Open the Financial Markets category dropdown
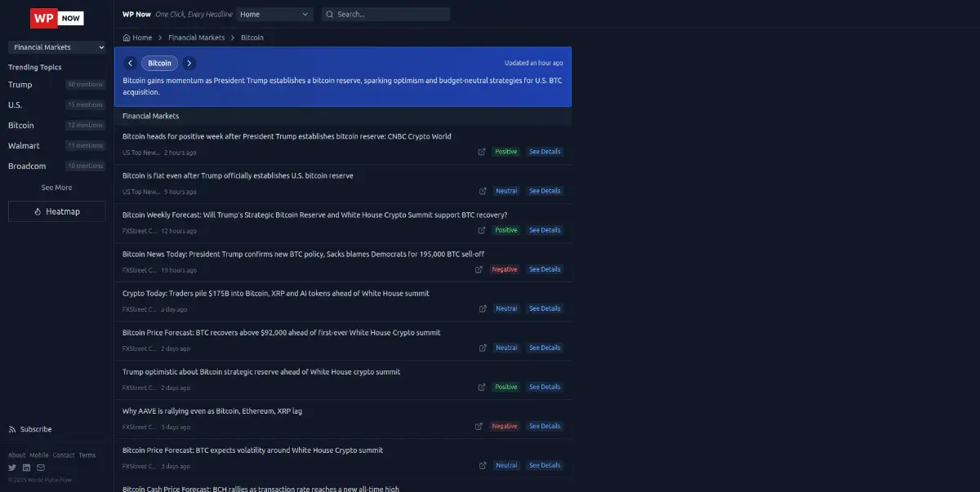 [x=57, y=47]
